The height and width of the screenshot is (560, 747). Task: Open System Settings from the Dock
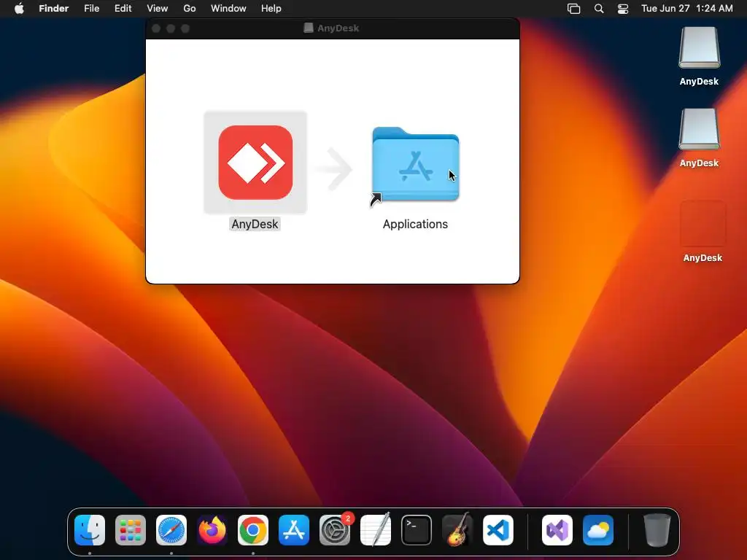click(335, 530)
